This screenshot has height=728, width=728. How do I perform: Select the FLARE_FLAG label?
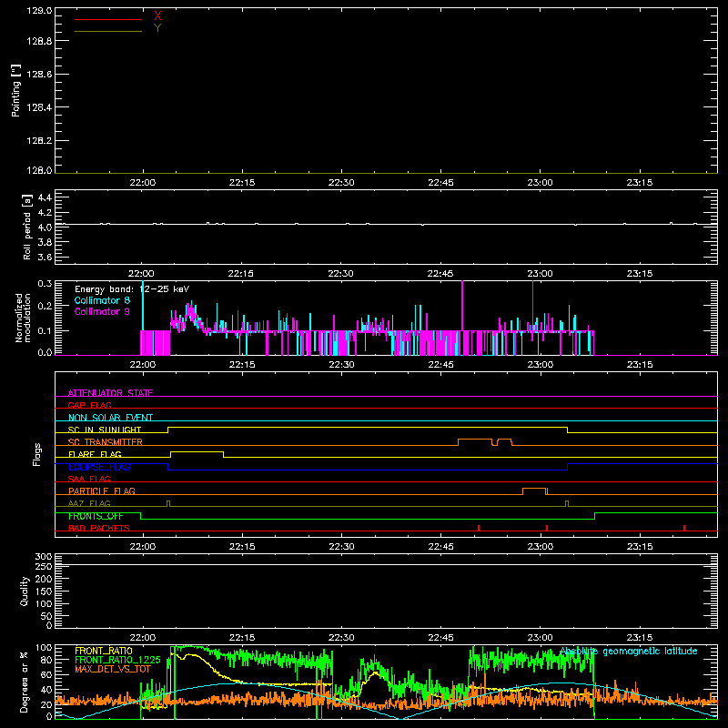pos(95,454)
